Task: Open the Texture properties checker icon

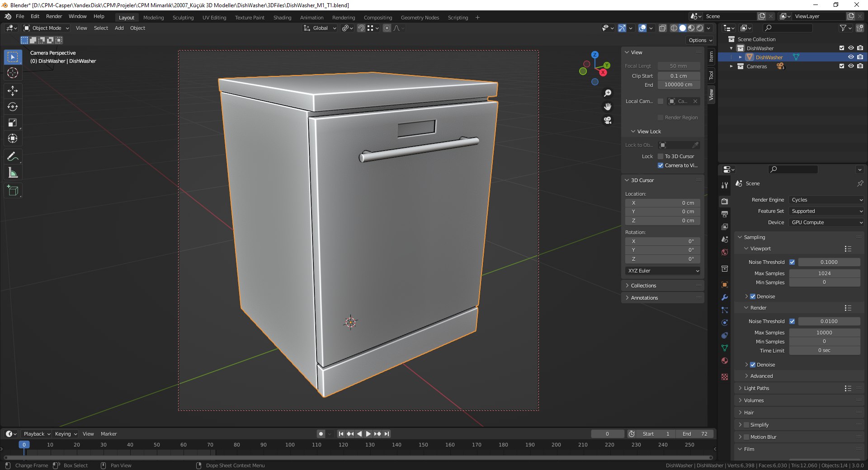Action: point(725,377)
